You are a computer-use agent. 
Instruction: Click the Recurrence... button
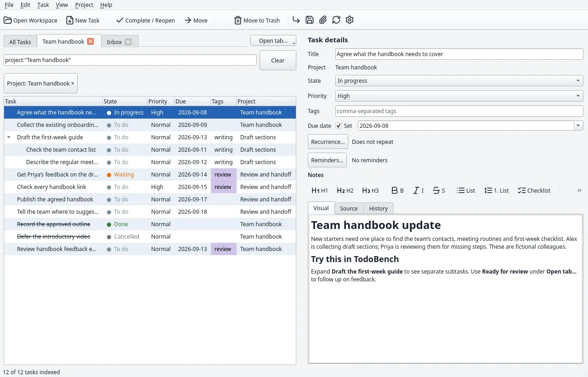[328, 142]
